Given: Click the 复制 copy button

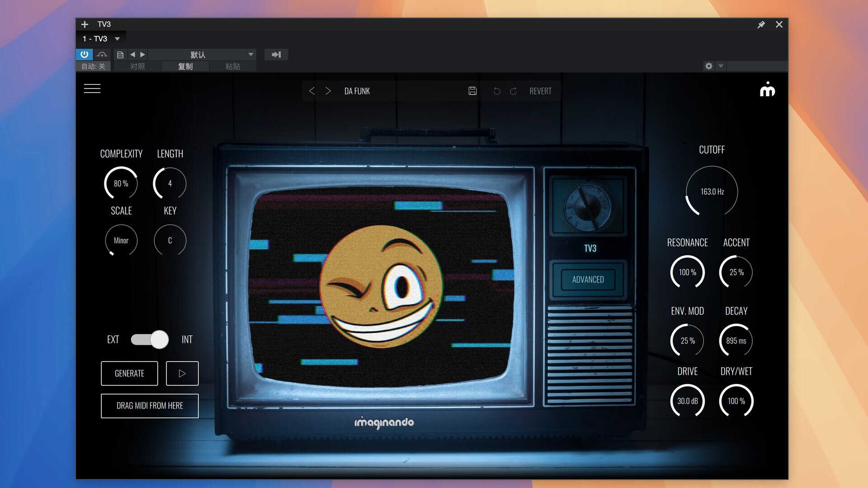Looking at the screenshot, I should click(x=185, y=66).
